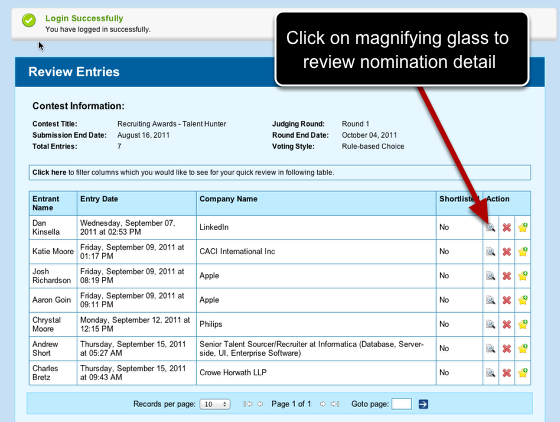Reject Charles Bretz entry with red X
Screen dimensions: 560x422
pos(506,373)
